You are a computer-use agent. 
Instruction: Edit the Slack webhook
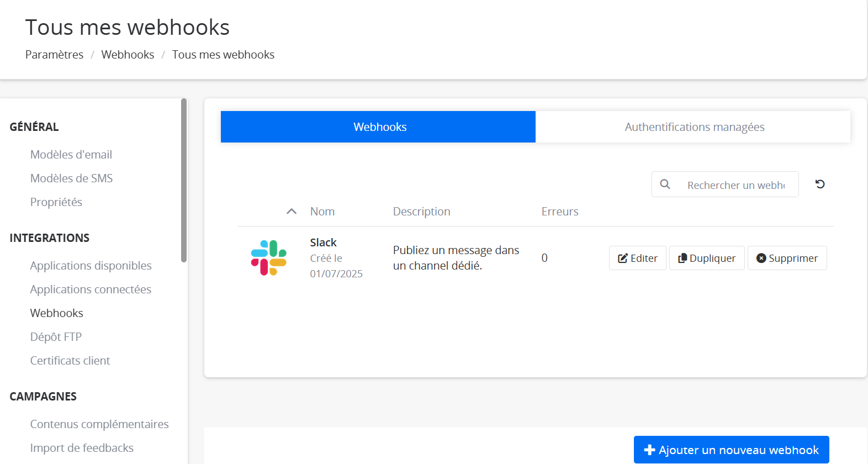(x=637, y=258)
